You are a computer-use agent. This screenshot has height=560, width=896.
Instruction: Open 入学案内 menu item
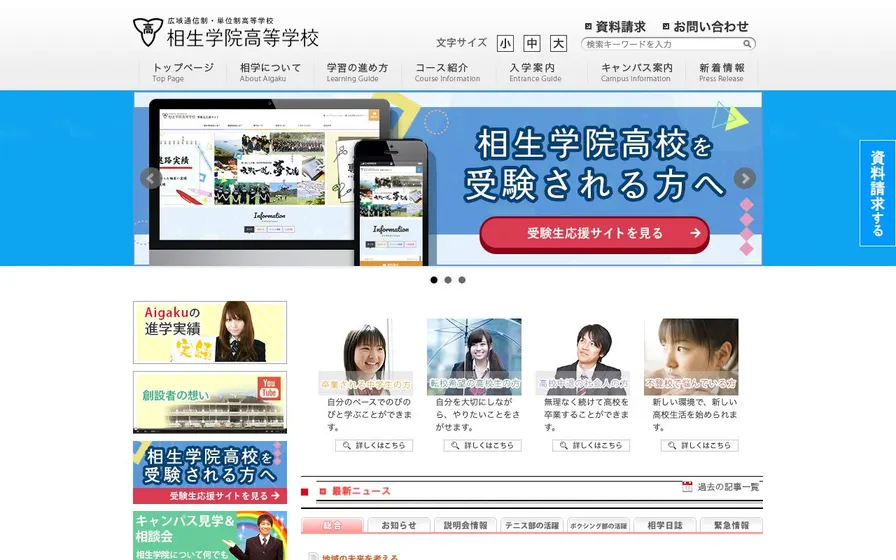tap(535, 73)
